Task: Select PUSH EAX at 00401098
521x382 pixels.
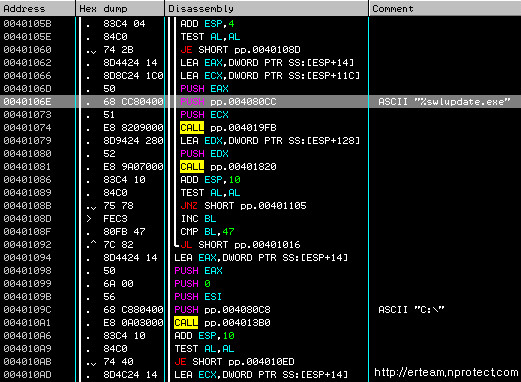Action: pos(198,271)
